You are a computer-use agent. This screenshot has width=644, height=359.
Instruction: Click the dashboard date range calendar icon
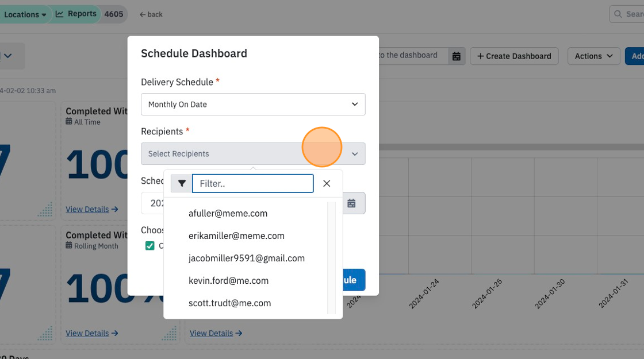click(x=457, y=56)
